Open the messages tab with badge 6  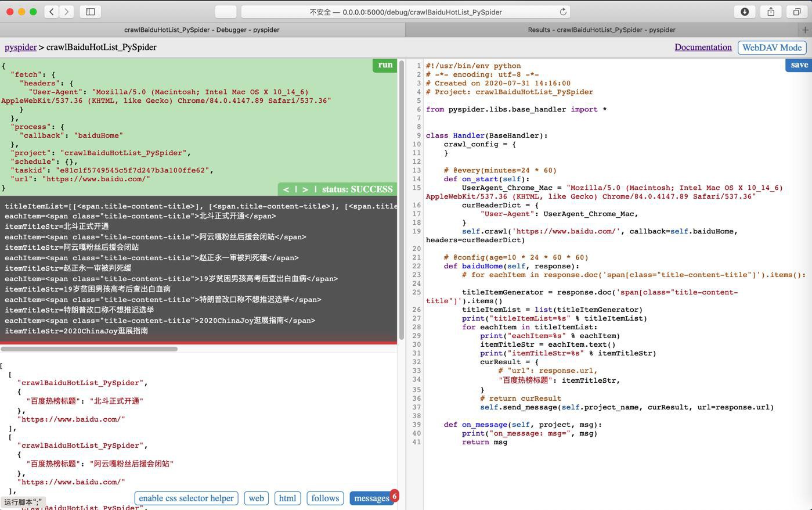point(371,498)
